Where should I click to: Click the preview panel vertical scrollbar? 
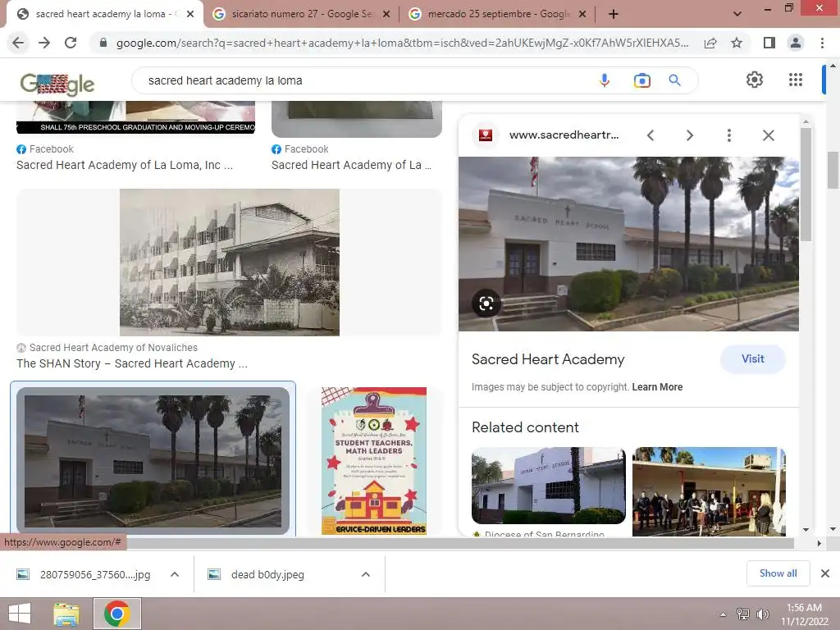[x=806, y=185]
